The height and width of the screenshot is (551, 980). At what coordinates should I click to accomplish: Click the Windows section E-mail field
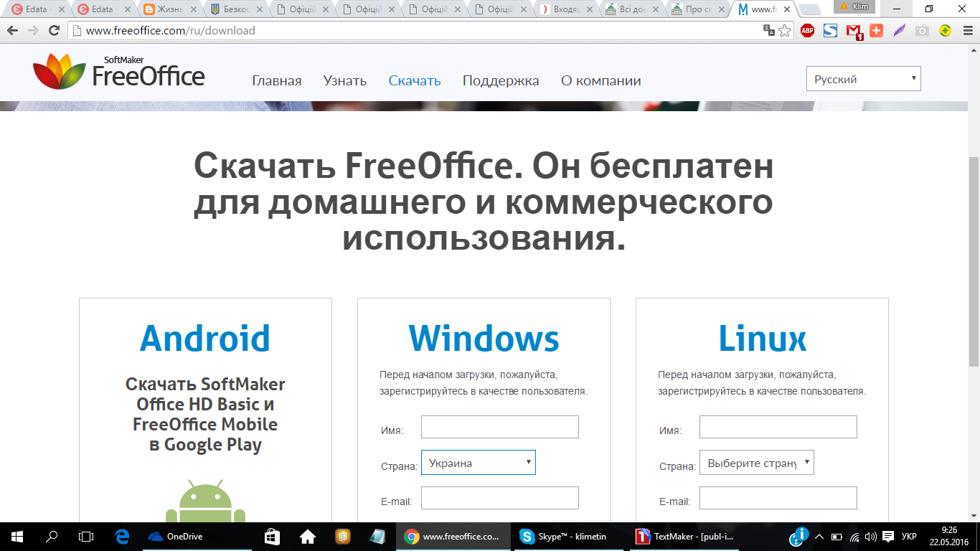pyautogui.click(x=499, y=498)
